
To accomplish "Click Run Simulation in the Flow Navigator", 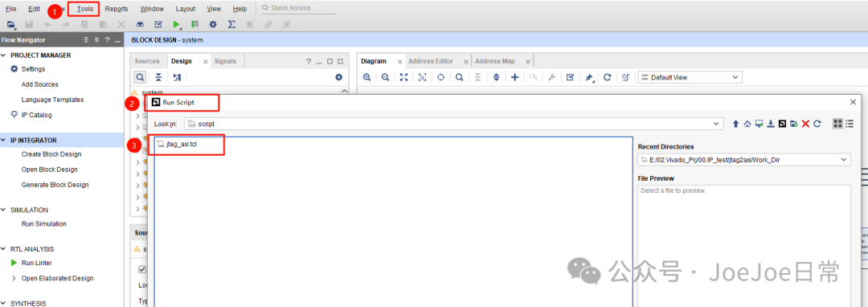I will 43,224.
